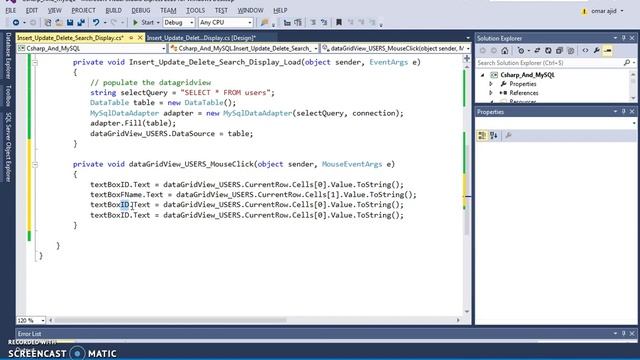Image resolution: width=640 pixels, height=360 pixels.
Task: Click the Preview Selected Items icon
Action: pyautogui.click(x=608, y=51)
